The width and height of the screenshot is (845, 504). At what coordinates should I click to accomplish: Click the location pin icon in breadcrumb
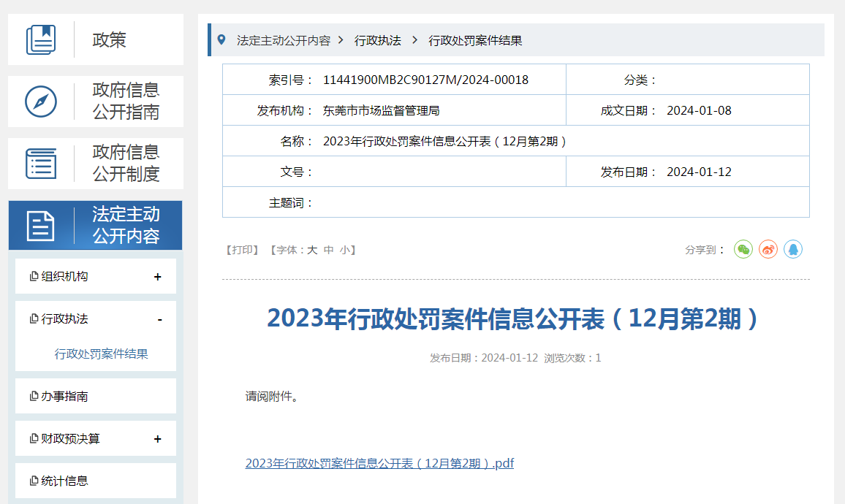[221, 40]
